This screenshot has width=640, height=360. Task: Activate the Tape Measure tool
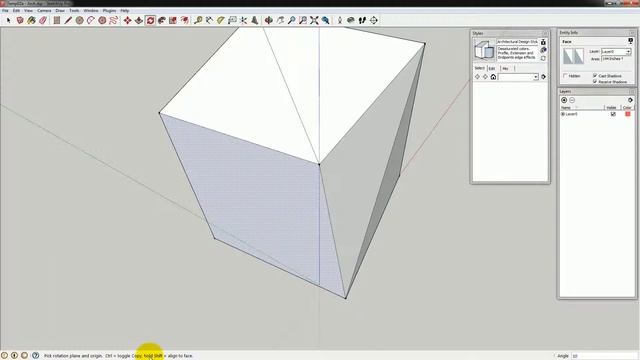pyautogui.click(x=198, y=20)
